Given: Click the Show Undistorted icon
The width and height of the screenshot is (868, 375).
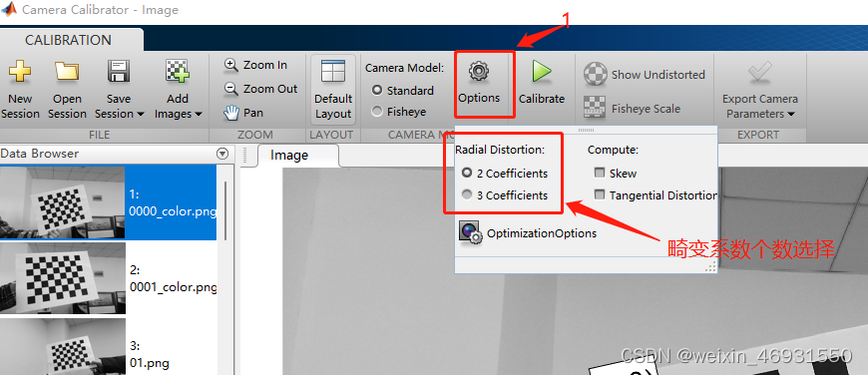Looking at the screenshot, I should coord(595,75).
